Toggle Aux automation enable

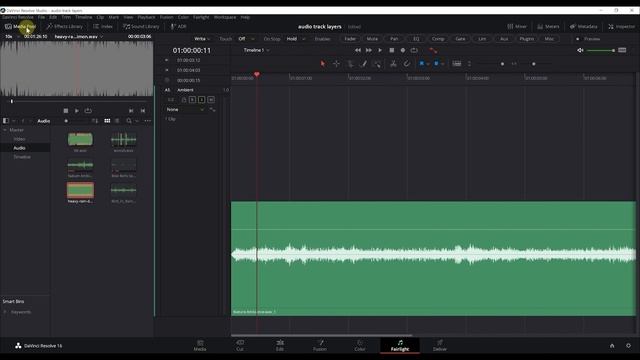point(504,39)
